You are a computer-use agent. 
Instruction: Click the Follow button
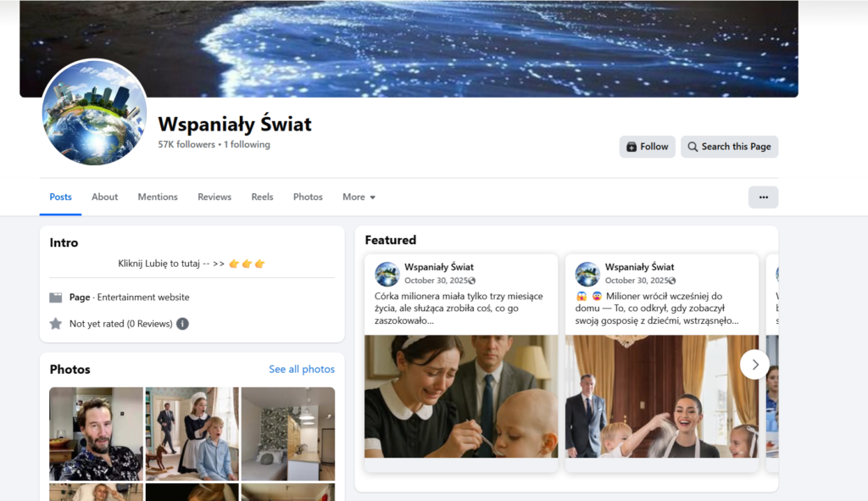[x=647, y=147]
